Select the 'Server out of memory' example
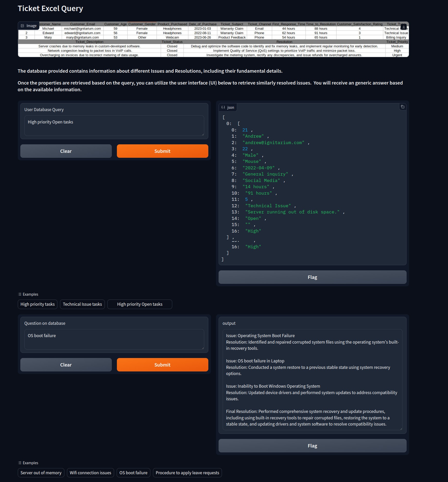The width and height of the screenshot is (448, 482). [41, 473]
